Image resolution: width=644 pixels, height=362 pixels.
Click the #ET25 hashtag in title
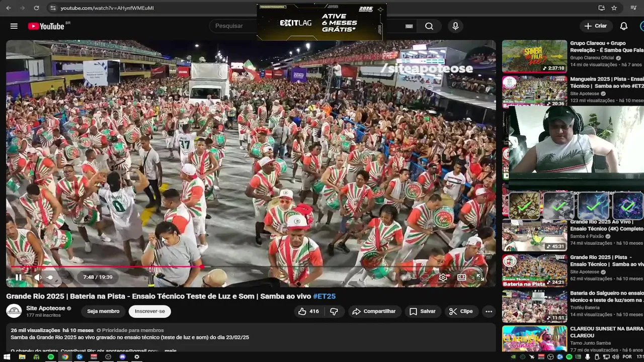pos(324,296)
